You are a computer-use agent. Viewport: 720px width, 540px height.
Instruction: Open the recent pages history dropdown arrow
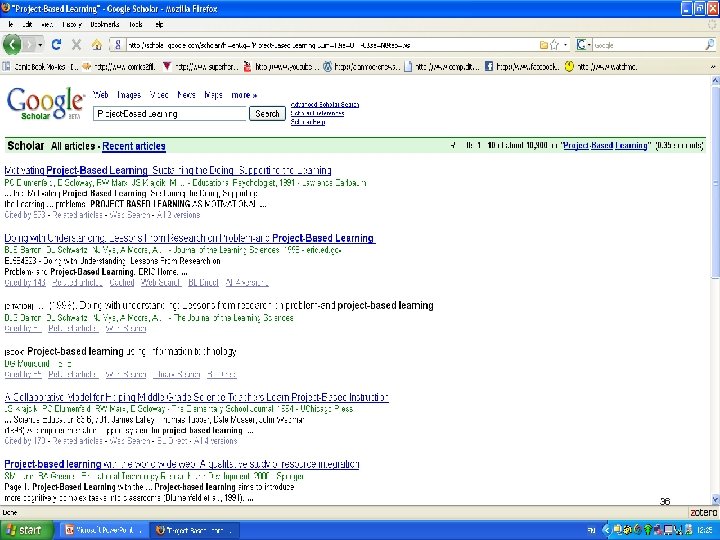pos(40,45)
